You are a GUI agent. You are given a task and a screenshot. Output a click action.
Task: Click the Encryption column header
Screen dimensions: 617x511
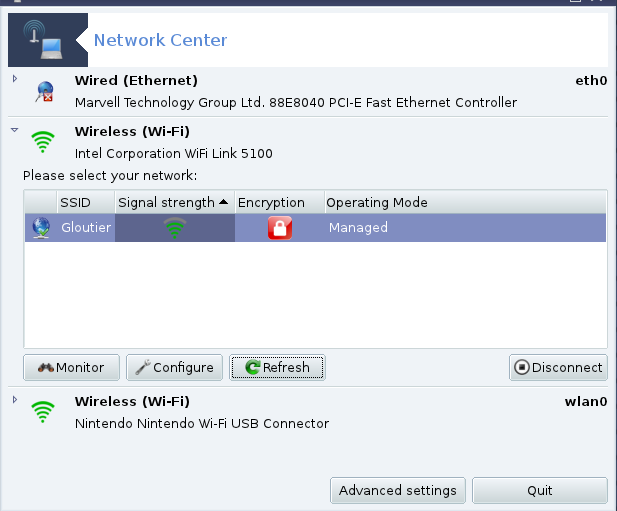click(280, 203)
